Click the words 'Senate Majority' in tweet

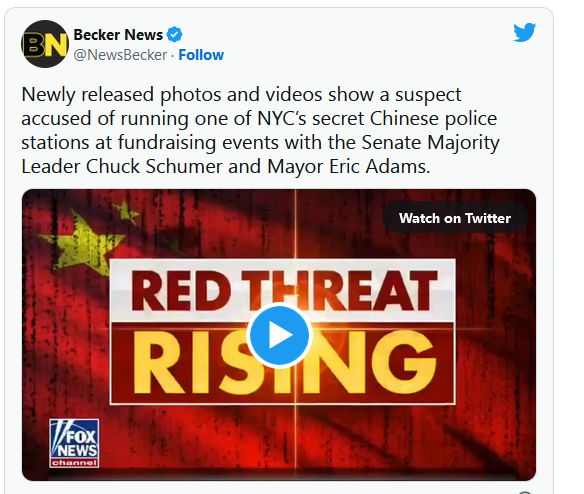click(430, 142)
